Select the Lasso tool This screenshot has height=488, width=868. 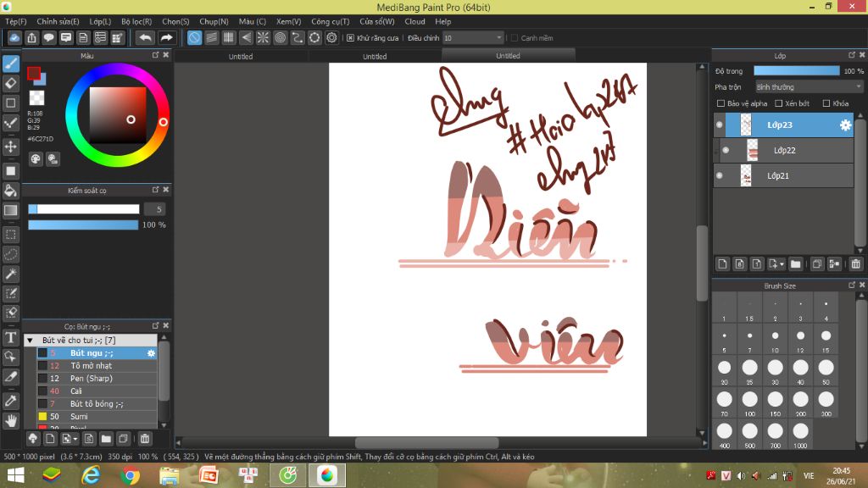pyautogui.click(x=11, y=254)
